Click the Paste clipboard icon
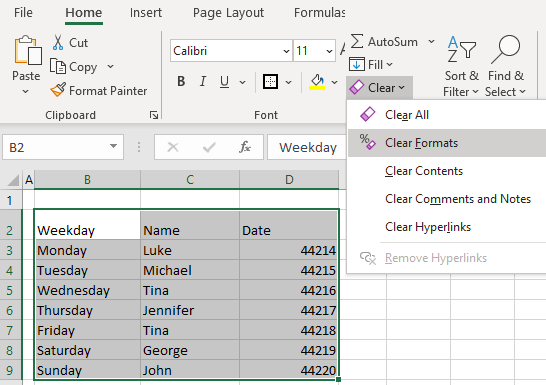Viewport: 546px width, 385px height. tap(28, 50)
